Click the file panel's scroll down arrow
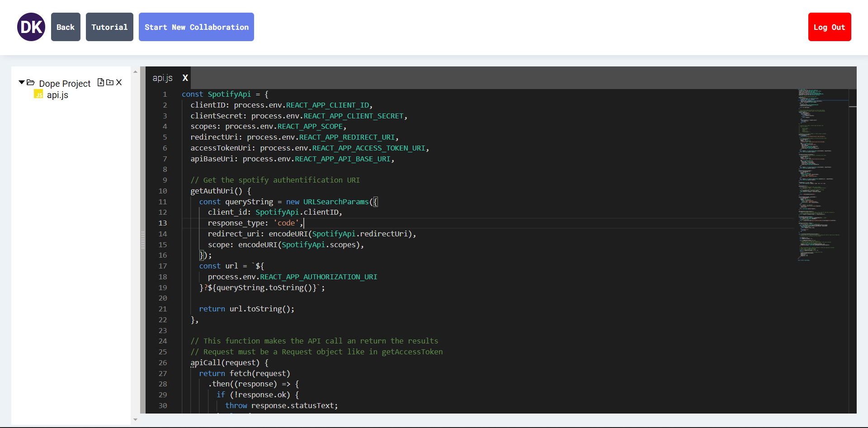The image size is (868, 428). click(x=135, y=420)
